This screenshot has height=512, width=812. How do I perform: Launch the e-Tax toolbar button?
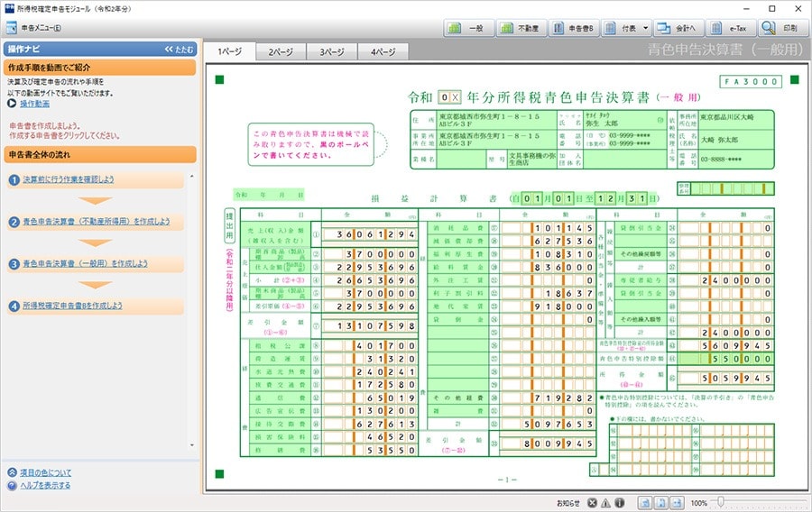(730, 28)
